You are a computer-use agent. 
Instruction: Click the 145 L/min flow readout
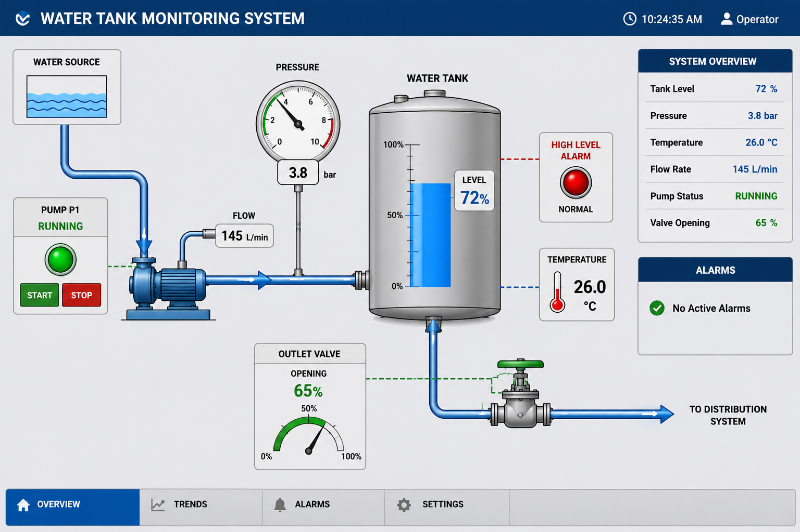244,236
